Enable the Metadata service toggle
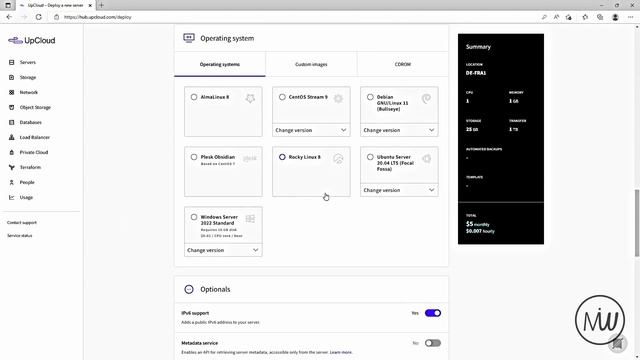This screenshot has height=360, width=640. (433, 343)
